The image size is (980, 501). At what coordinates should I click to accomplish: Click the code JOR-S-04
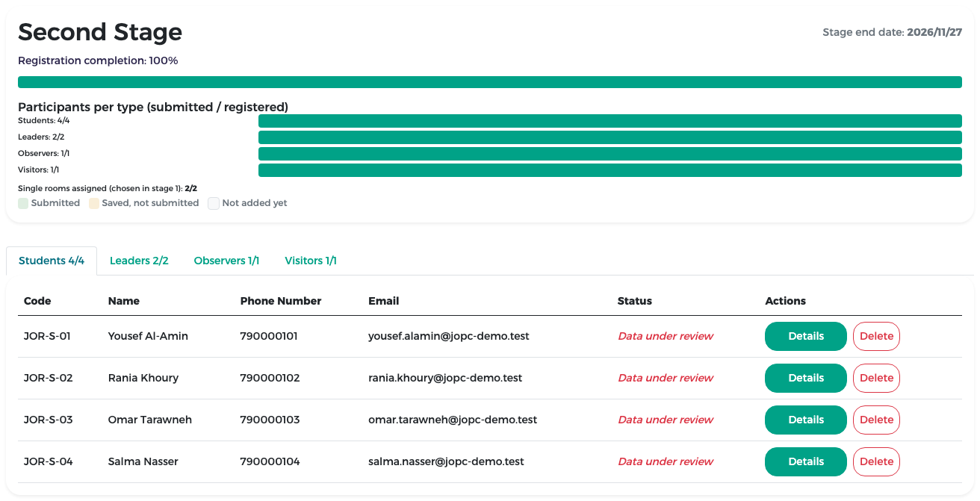pyautogui.click(x=49, y=461)
